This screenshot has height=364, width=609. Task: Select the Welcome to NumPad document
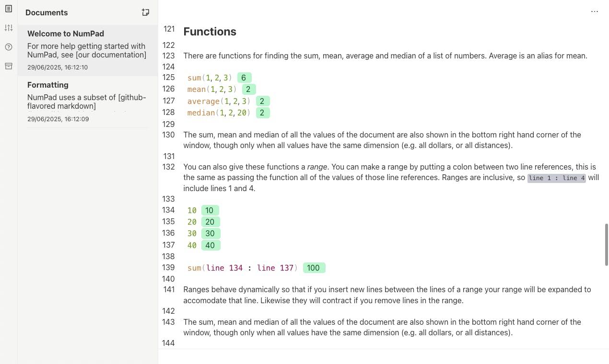[88, 50]
